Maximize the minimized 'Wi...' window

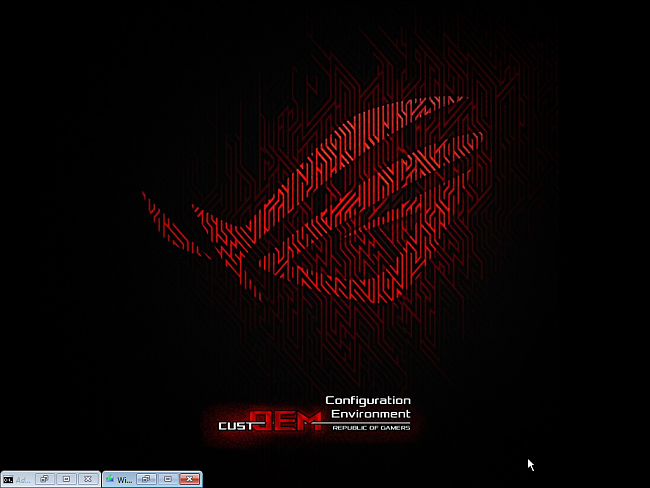[168, 479]
